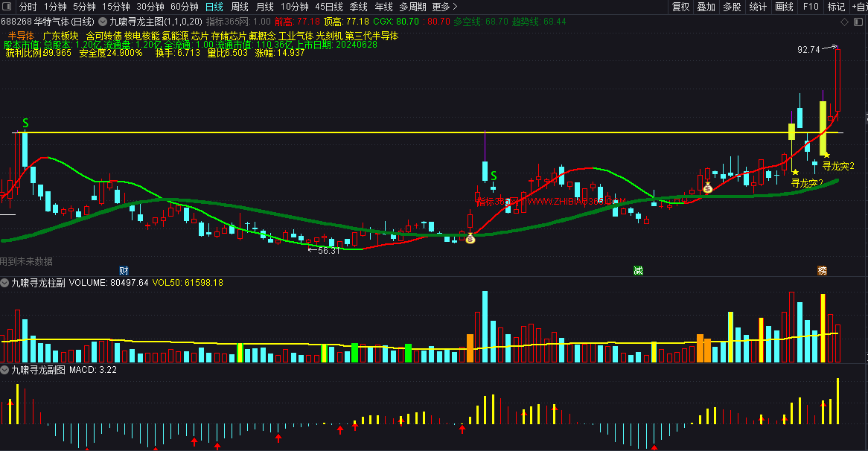This screenshot has width=868, height=451.
Task: Open the 含可转债 concept link
Action: point(103,36)
